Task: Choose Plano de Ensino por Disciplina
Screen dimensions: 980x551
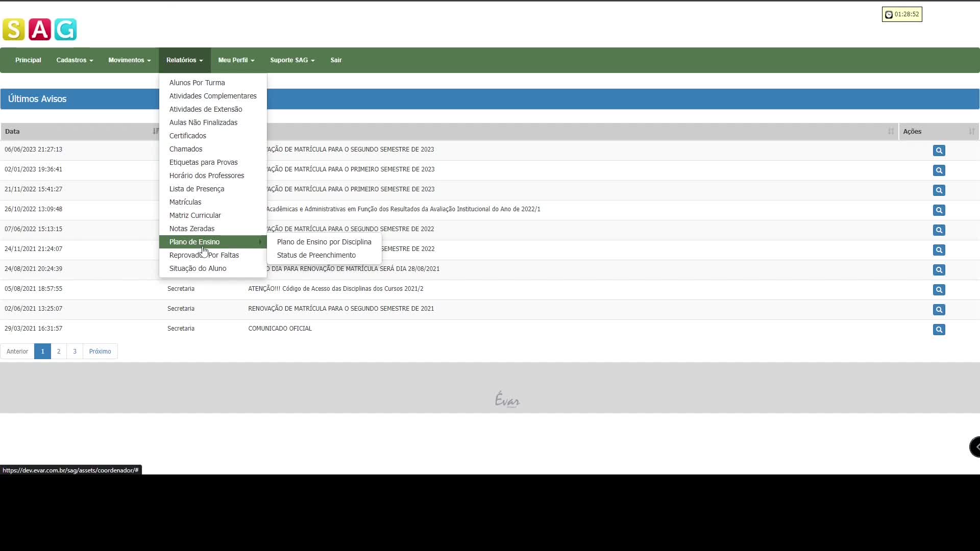Action: click(x=324, y=242)
